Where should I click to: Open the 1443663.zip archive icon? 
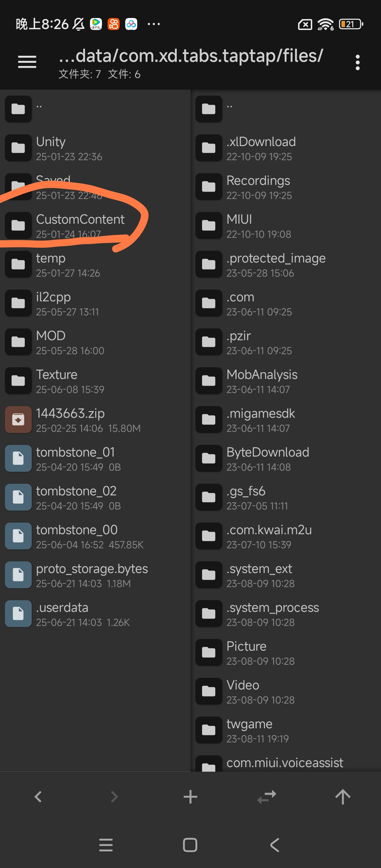coord(18,420)
